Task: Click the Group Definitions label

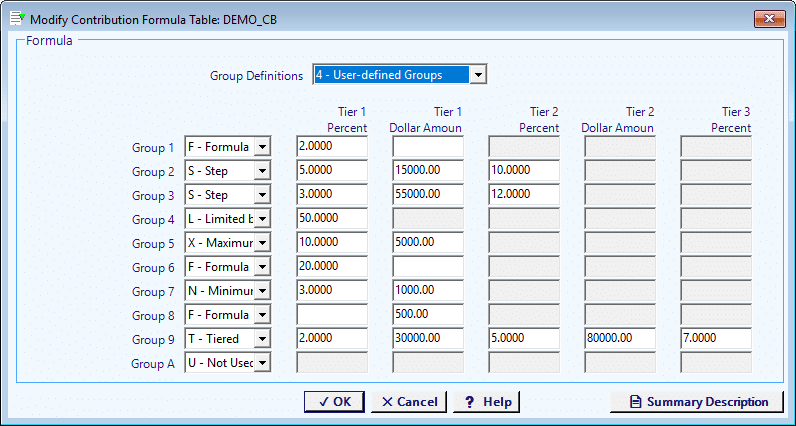Action: (256, 76)
